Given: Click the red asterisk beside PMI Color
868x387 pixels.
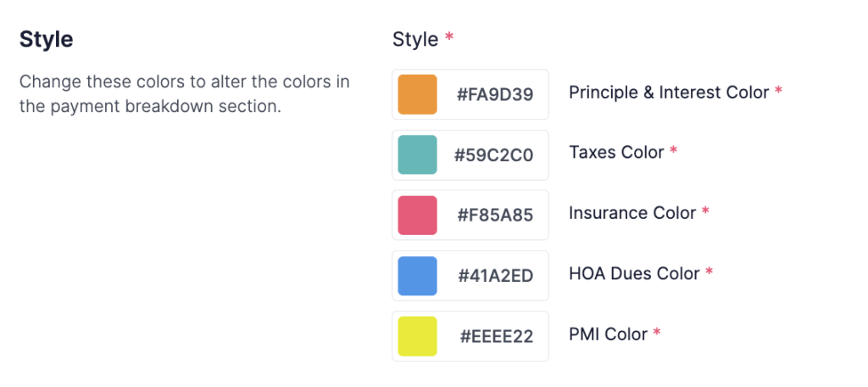Looking at the screenshot, I should (656, 333).
